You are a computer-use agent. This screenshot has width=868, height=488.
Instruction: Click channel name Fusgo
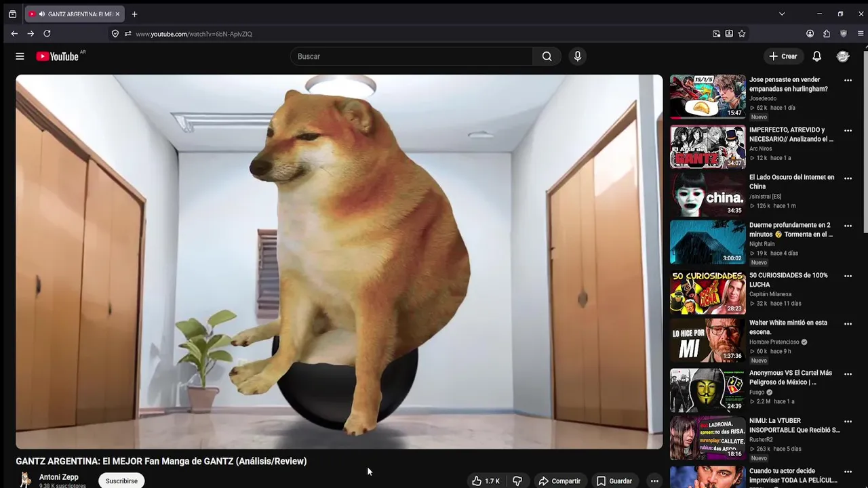(x=757, y=392)
